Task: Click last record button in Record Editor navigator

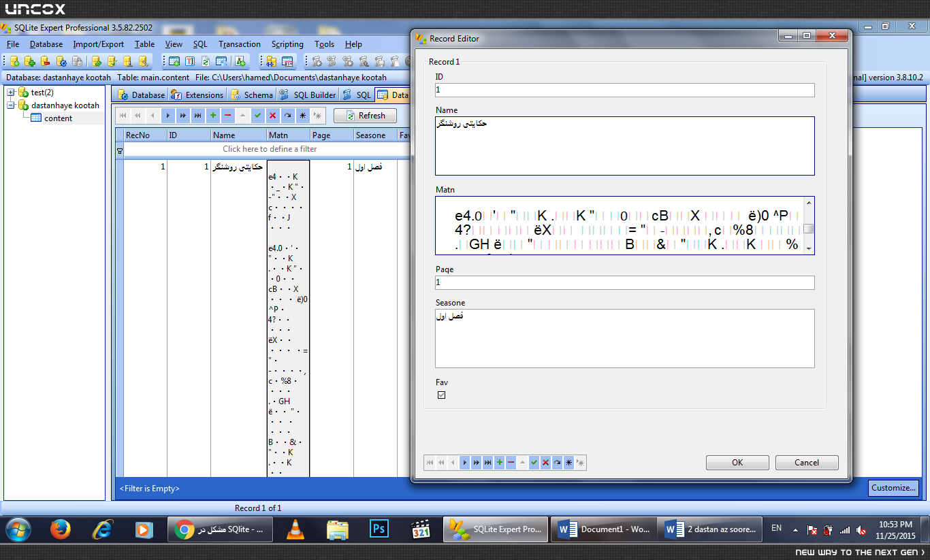Action: tap(488, 463)
